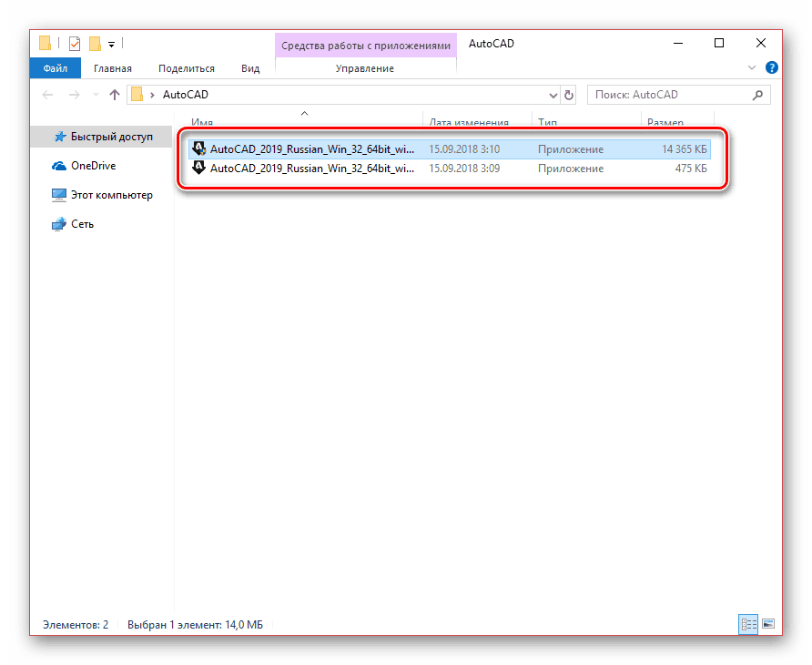
Task: Switch to Details view icon in status bar
Action: (748, 625)
